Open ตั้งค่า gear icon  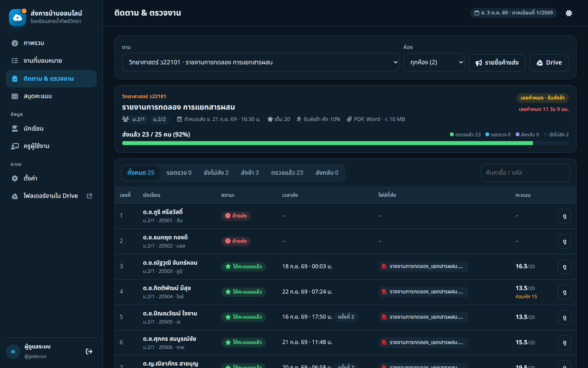coord(15,178)
